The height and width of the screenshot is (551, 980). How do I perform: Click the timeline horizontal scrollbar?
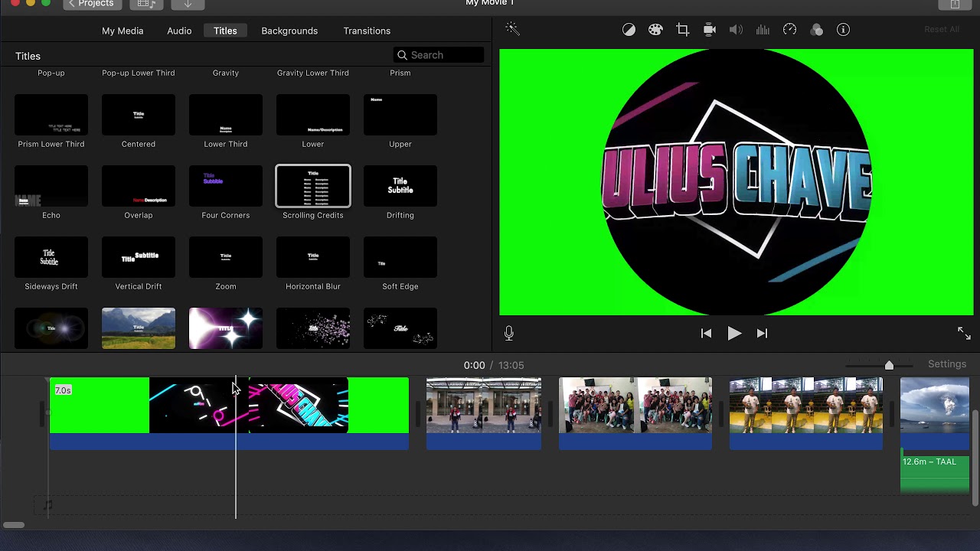click(x=14, y=525)
